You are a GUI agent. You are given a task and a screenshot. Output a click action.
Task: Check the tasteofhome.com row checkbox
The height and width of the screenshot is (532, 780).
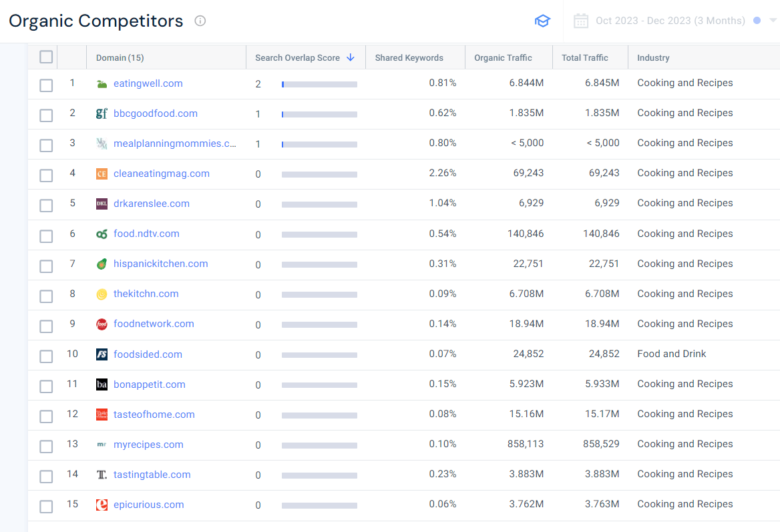pos(46,416)
